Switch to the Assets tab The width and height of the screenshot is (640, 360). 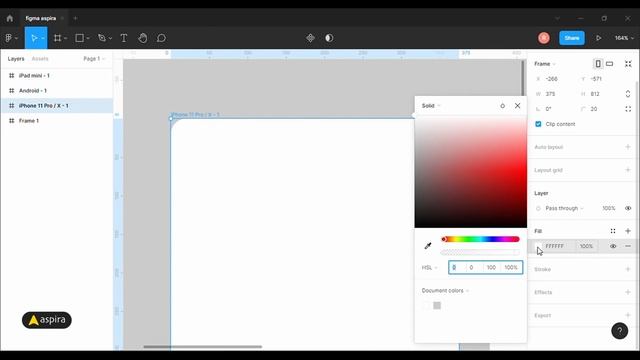click(x=40, y=59)
